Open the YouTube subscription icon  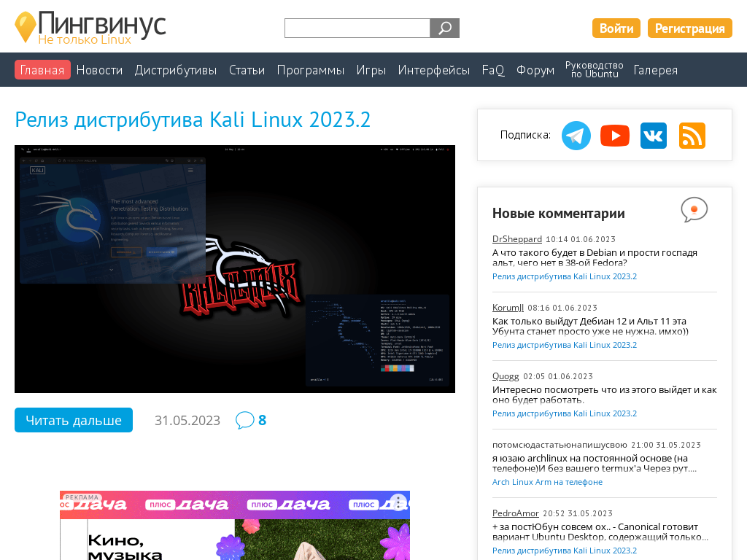tap(614, 136)
